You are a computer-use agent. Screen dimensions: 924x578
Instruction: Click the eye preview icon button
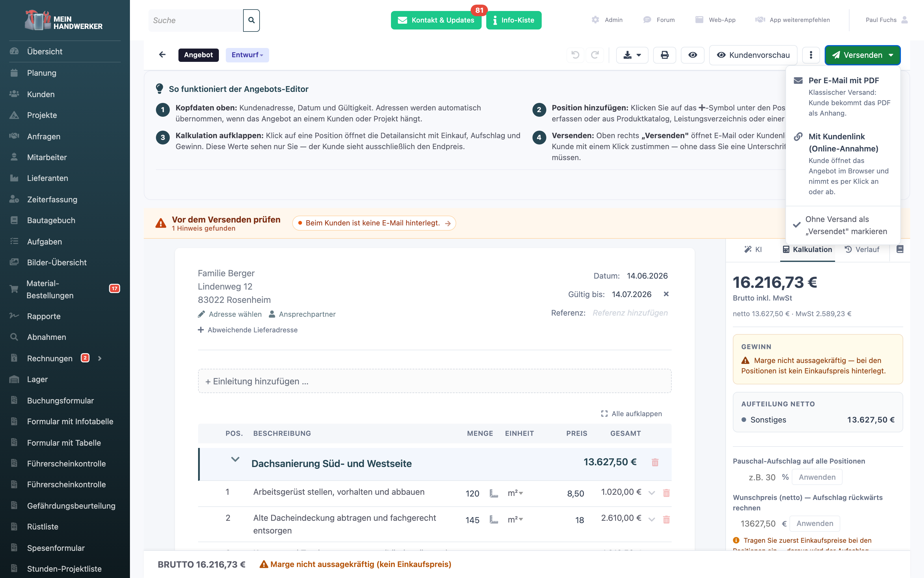[x=693, y=55]
